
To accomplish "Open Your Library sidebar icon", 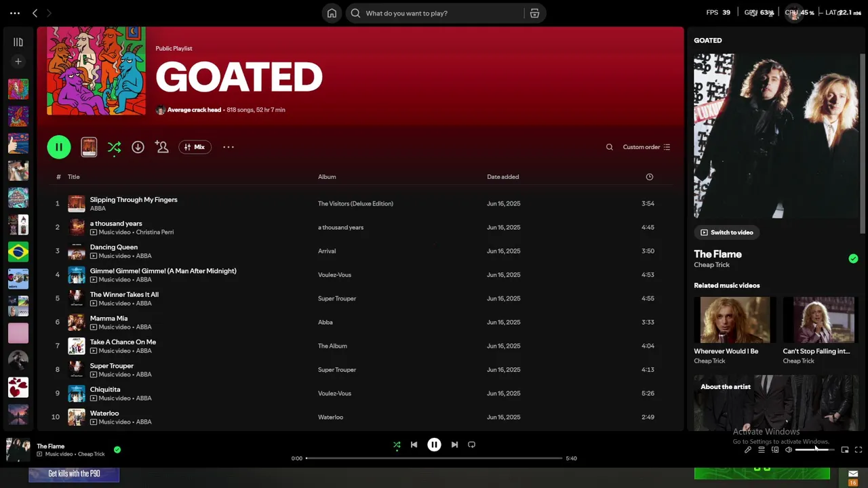I will [18, 42].
